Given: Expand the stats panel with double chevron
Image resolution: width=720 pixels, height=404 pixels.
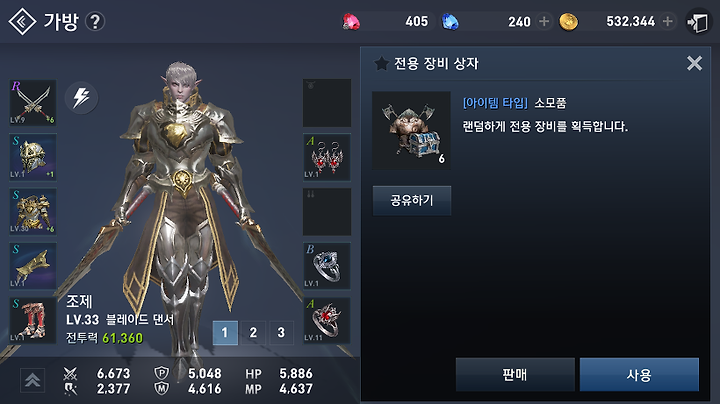Looking at the screenshot, I should (33, 380).
